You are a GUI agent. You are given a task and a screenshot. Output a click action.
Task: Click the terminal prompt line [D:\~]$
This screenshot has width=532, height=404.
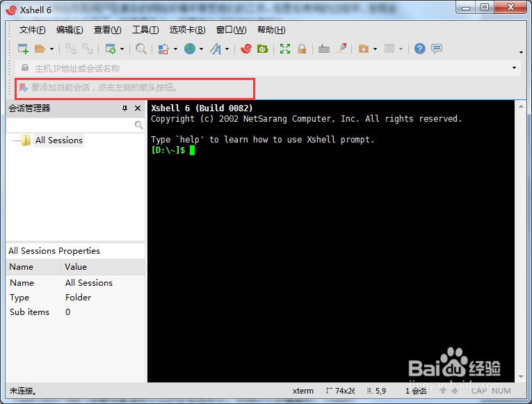[168, 150]
